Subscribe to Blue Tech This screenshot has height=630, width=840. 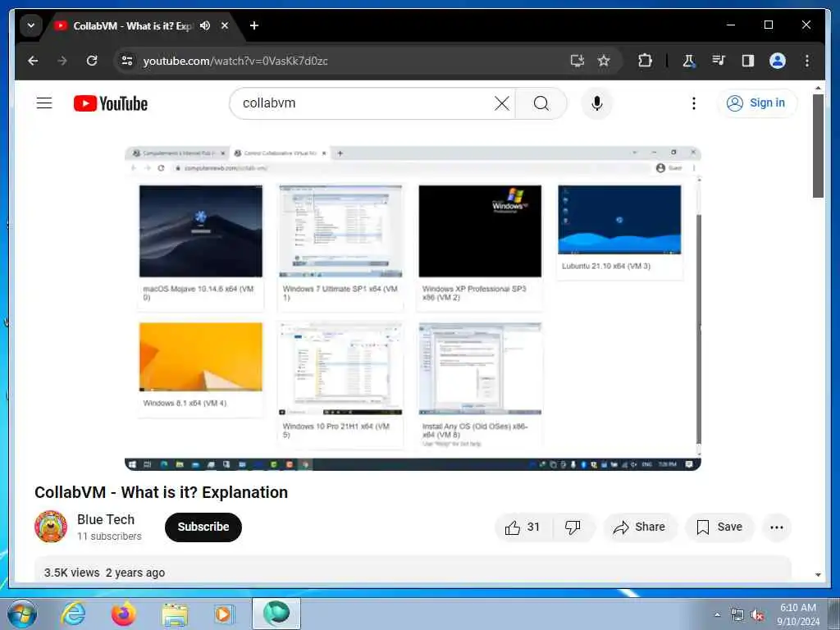(203, 527)
